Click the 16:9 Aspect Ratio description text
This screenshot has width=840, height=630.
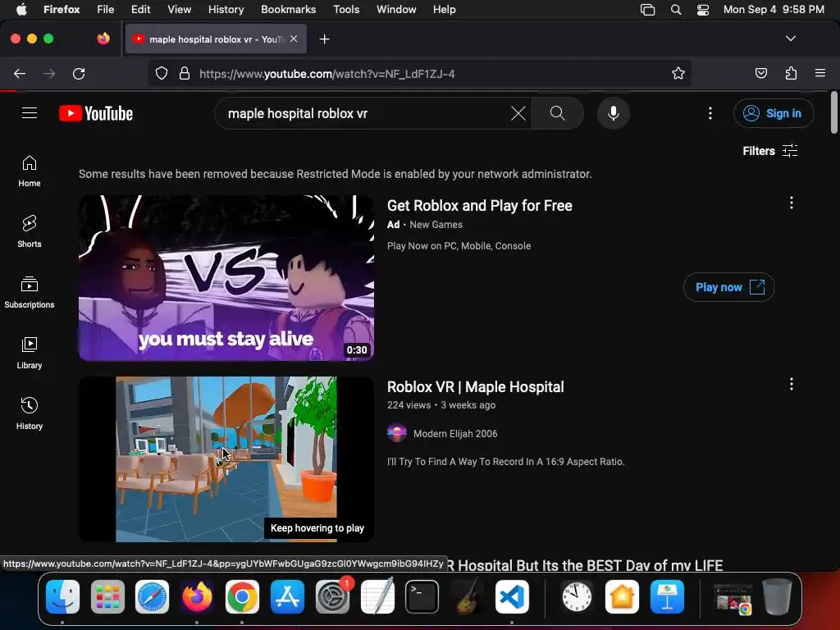point(505,462)
